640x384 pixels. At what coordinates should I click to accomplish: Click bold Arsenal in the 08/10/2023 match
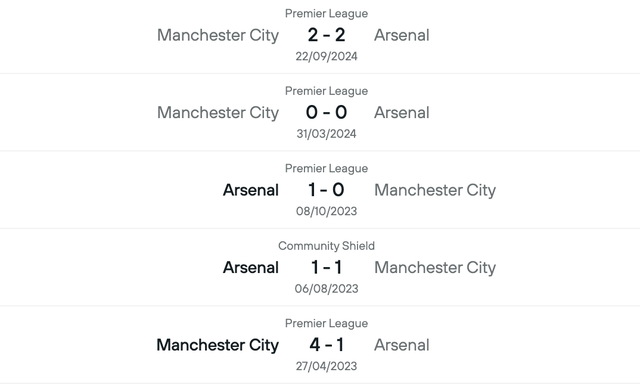[251, 190]
